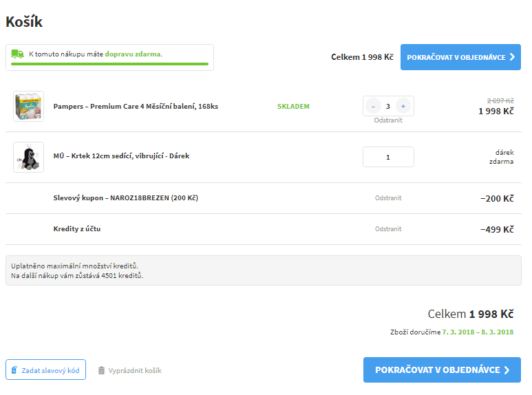Open the Pampers product thumbnail

point(28,107)
